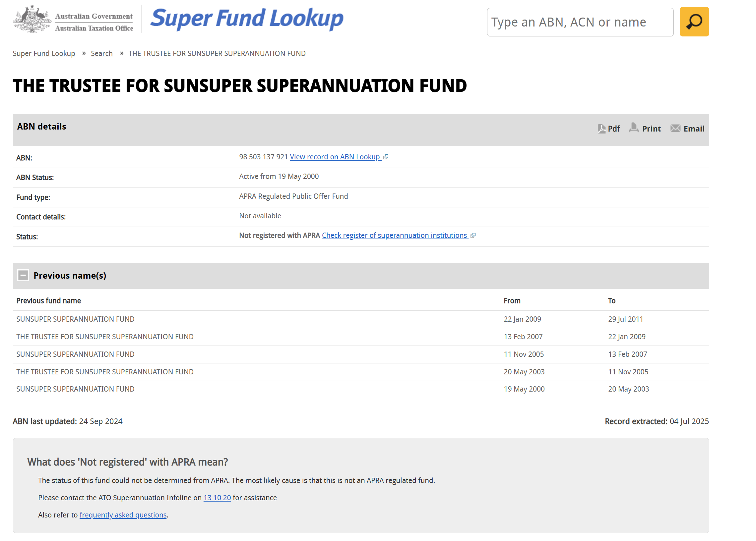Click fund name in row from 13 Feb 2007
756x541 pixels.
[105, 337]
